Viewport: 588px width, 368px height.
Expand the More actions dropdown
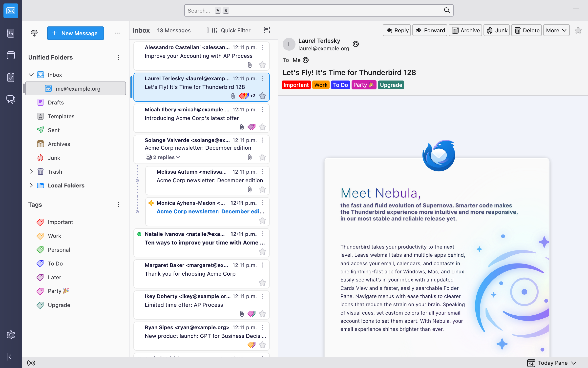[x=555, y=30]
